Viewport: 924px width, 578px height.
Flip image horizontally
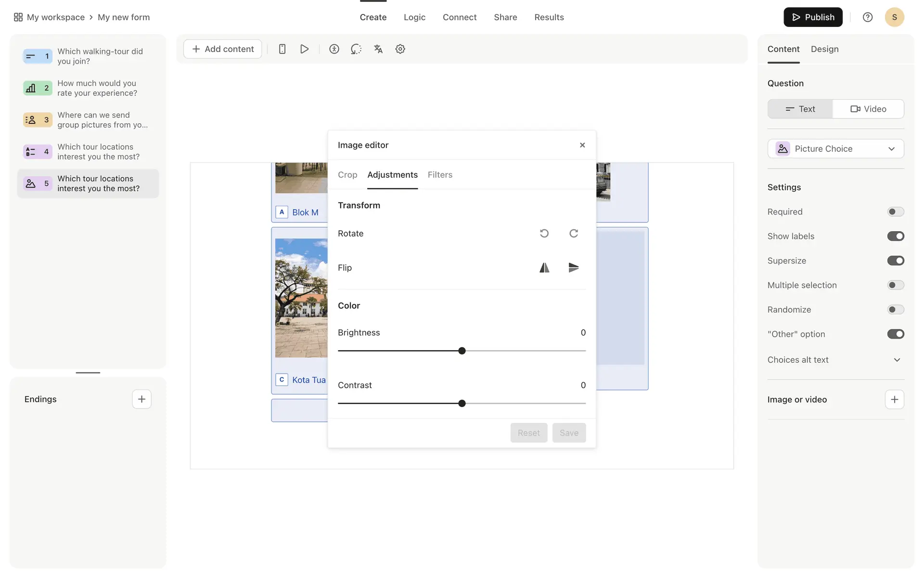(544, 268)
